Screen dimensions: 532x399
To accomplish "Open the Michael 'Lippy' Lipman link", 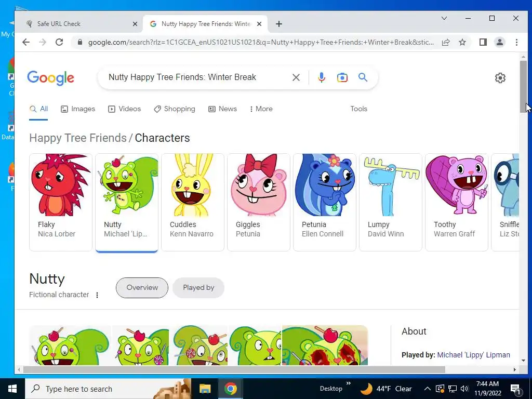I will (x=473, y=355).
